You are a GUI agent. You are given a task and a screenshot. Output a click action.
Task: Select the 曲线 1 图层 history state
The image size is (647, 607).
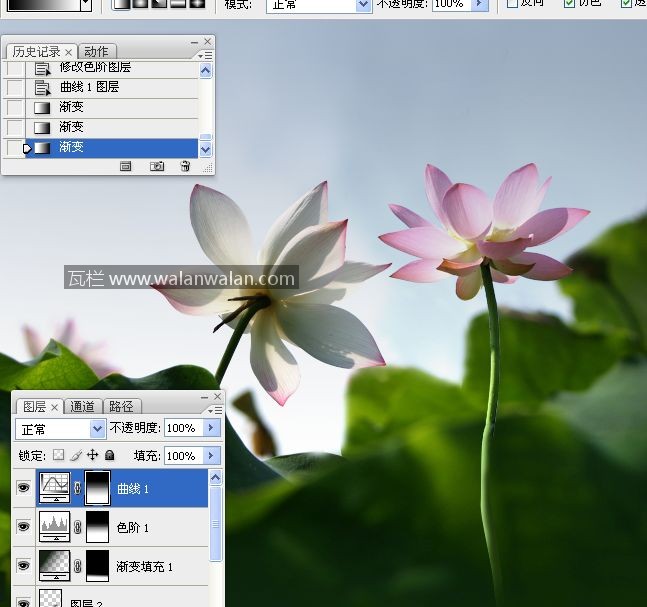click(89, 87)
